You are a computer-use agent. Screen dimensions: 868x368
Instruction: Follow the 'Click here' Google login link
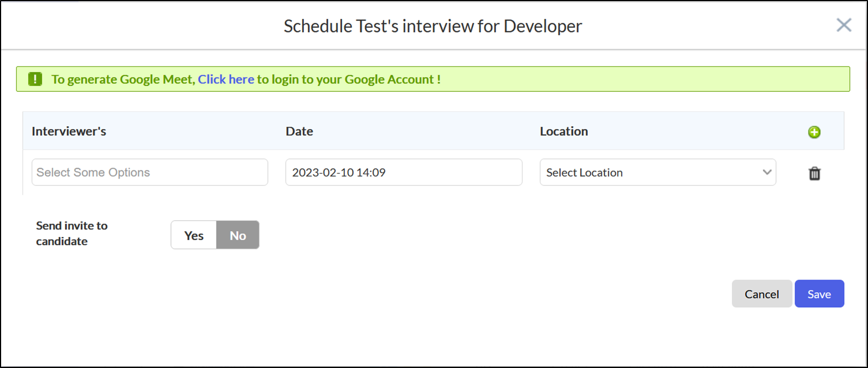coord(226,79)
